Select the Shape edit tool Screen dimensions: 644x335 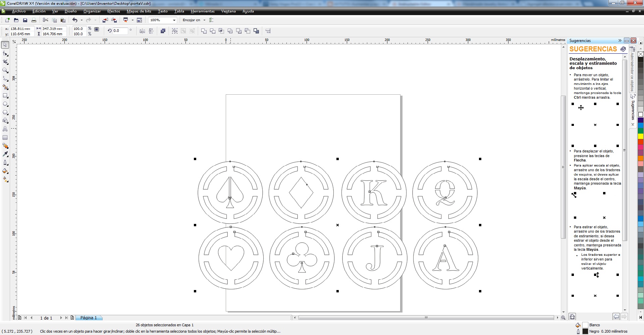5,53
